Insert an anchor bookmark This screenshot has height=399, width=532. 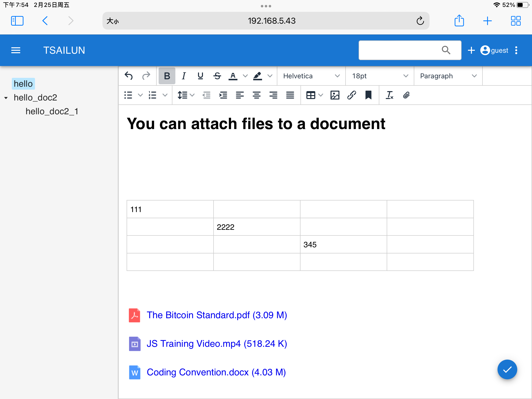click(368, 95)
